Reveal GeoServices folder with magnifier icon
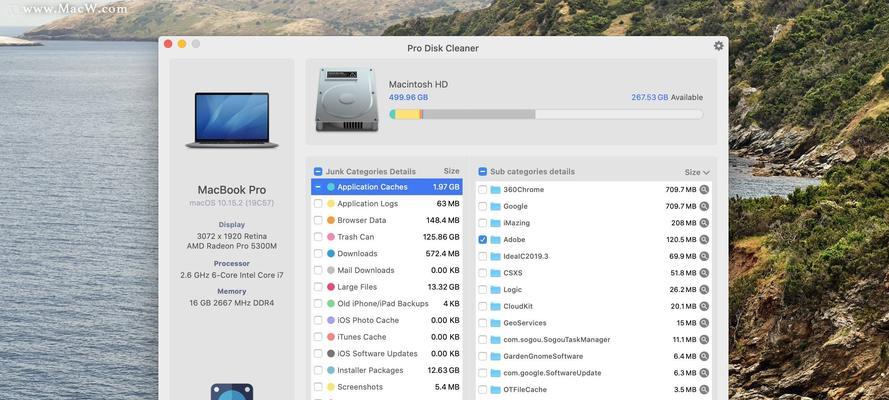This screenshot has width=889, height=400. 704,323
